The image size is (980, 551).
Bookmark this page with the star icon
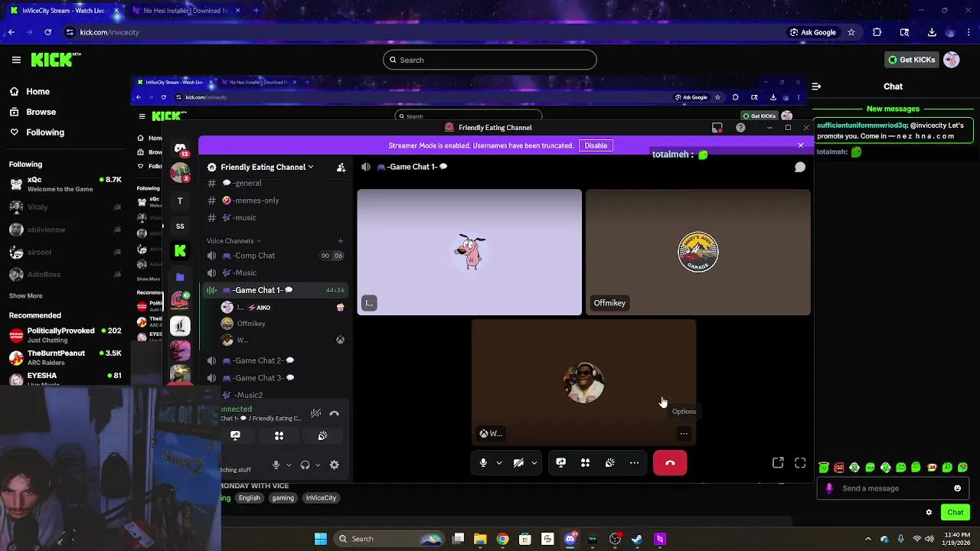[x=851, y=32]
